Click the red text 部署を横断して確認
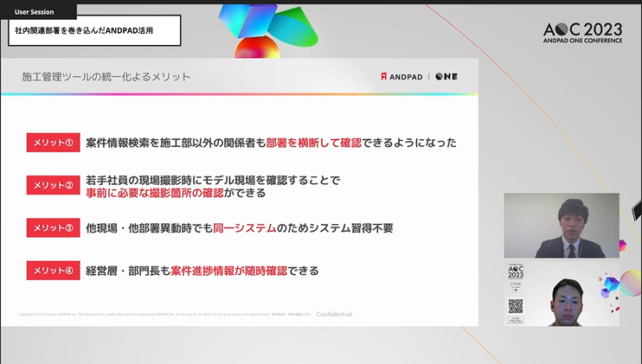Image resolution: width=642 pixels, height=364 pixels. coord(313,143)
